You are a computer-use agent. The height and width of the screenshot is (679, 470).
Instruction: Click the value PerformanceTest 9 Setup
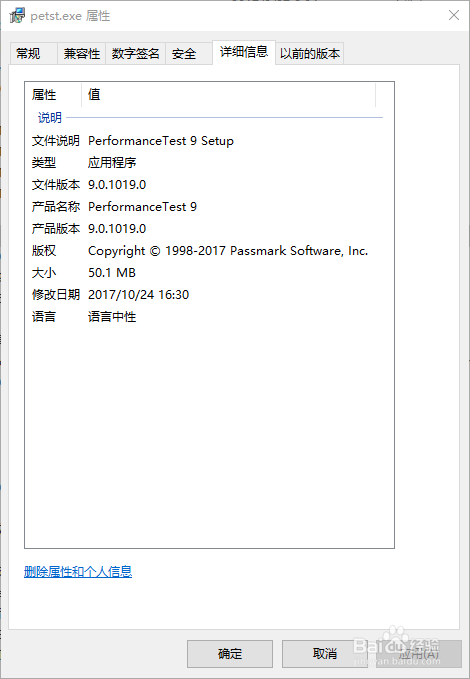coord(161,141)
